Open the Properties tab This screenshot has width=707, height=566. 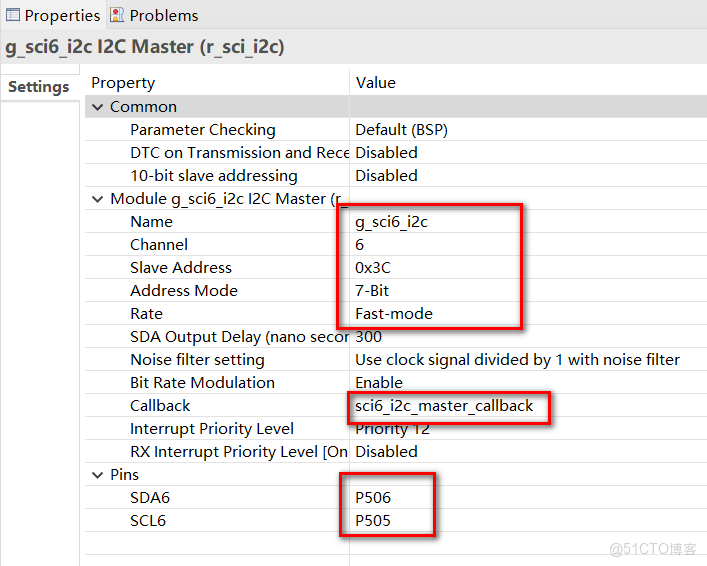pos(62,15)
